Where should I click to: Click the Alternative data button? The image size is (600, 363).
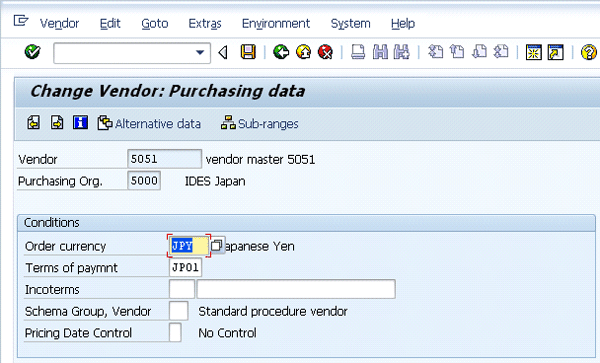tap(149, 124)
